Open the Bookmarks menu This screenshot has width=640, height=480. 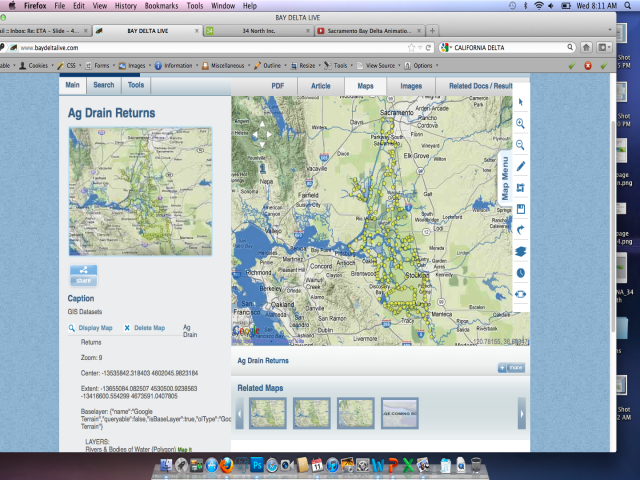pyautogui.click(x=161, y=6)
